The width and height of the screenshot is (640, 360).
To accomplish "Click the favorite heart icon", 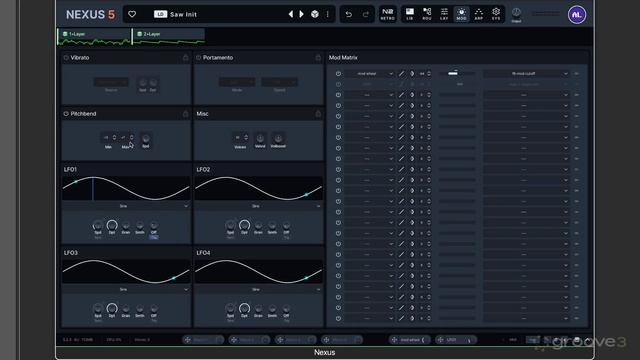I will 132,14.
